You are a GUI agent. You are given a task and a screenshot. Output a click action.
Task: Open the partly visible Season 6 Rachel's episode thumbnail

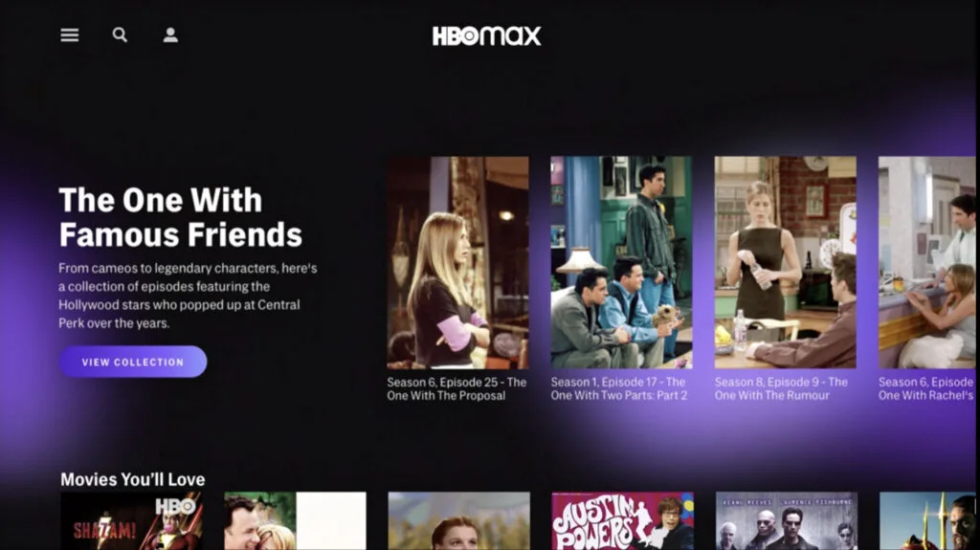pyautogui.click(x=927, y=262)
